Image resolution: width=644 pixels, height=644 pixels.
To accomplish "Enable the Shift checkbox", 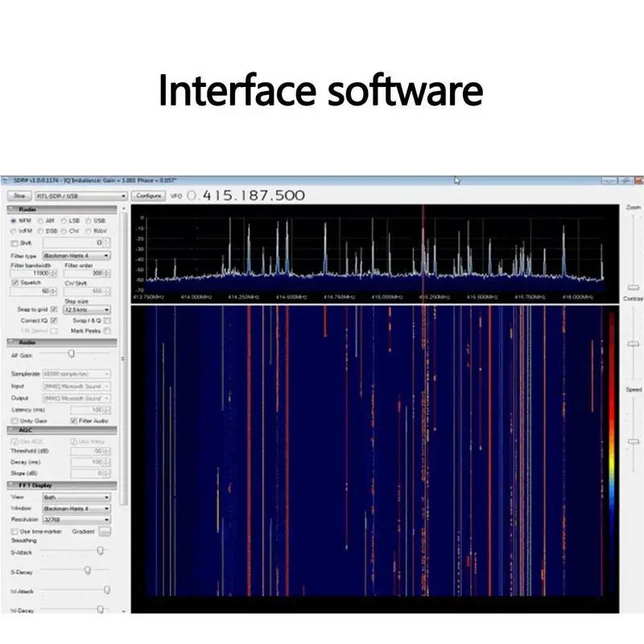I will point(14,243).
